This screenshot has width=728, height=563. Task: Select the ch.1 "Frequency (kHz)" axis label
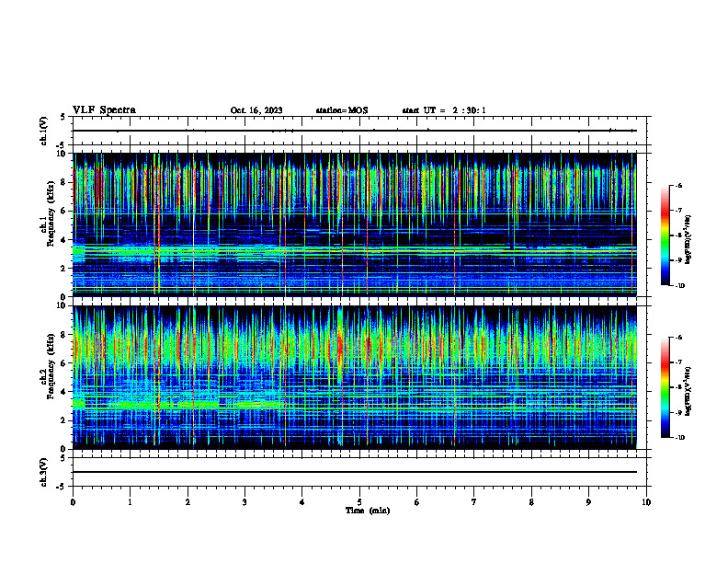tap(51, 213)
